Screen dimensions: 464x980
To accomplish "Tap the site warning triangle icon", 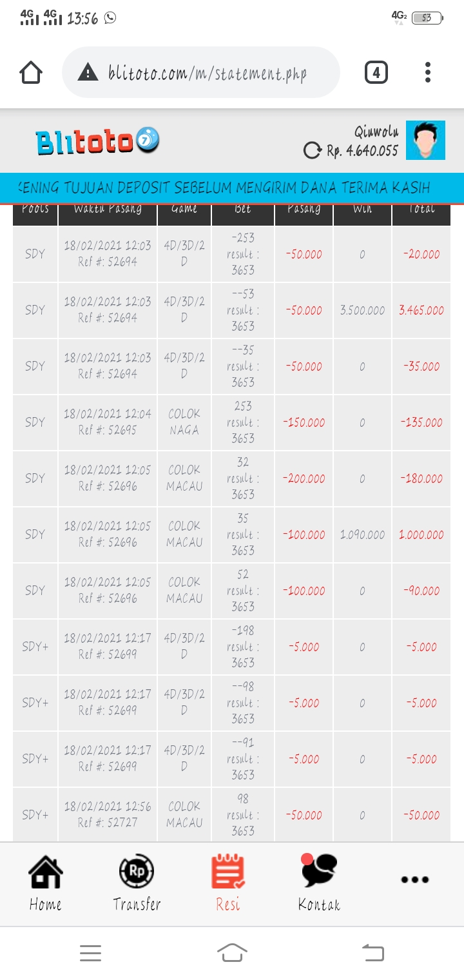I will coord(87,73).
